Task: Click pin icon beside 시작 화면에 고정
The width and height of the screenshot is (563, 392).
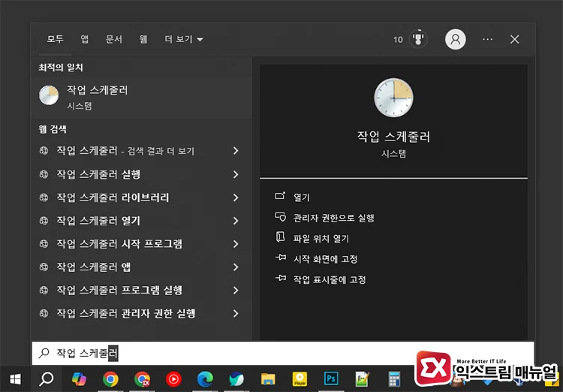Action: click(x=281, y=258)
